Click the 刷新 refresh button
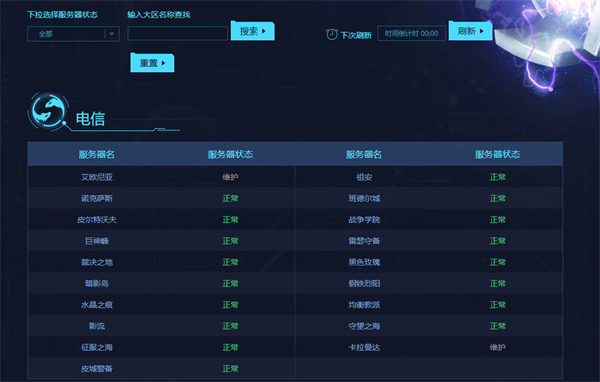The height and width of the screenshot is (382, 600). 470,31
